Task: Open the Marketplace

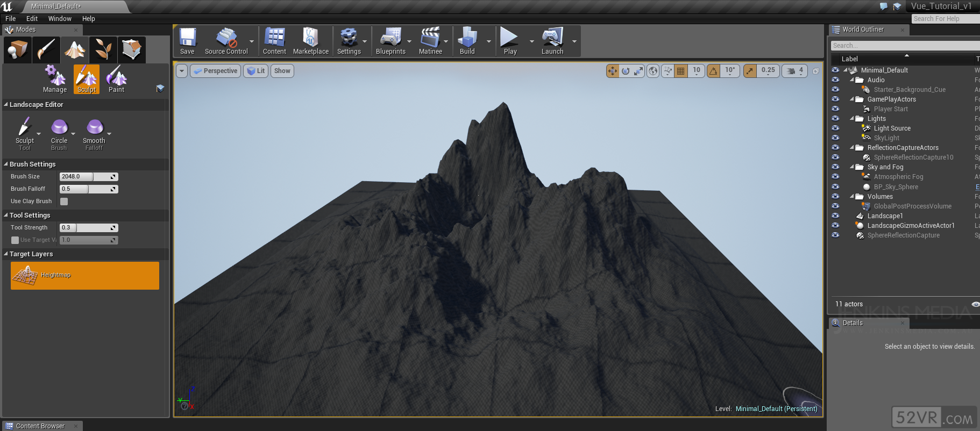Action: pyautogui.click(x=311, y=41)
